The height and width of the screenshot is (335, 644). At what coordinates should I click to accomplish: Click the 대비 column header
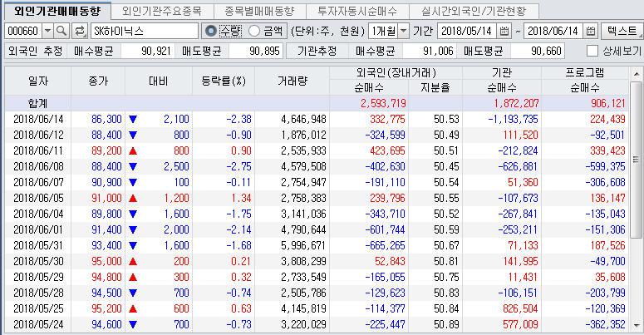click(159, 81)
